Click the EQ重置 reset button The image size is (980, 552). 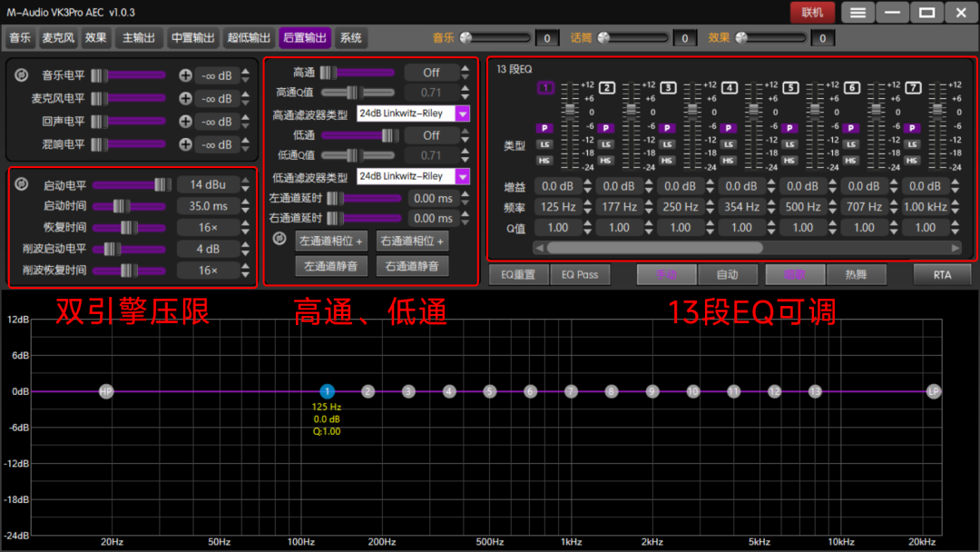click(x=518, y=274)
